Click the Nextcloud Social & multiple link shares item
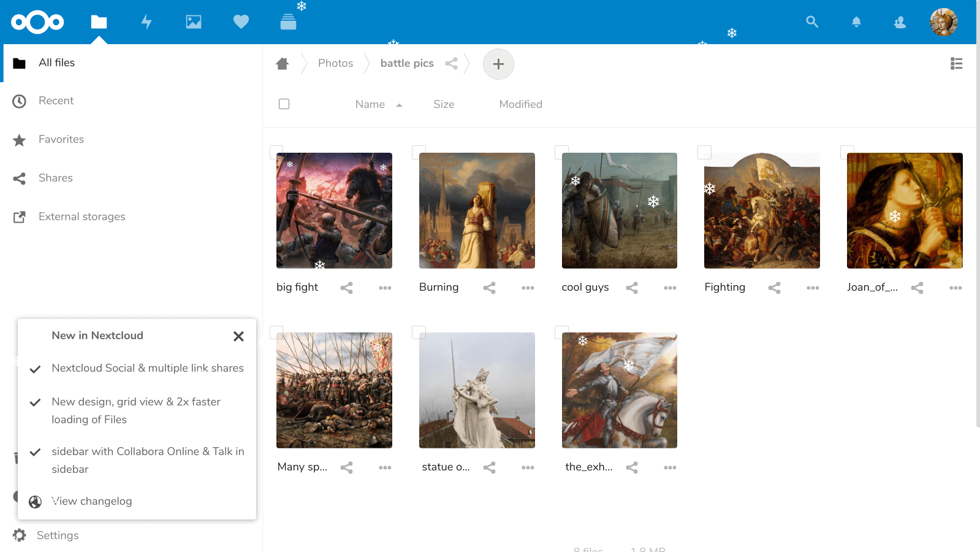Screen dimensions: 980x552 point(148,368)
